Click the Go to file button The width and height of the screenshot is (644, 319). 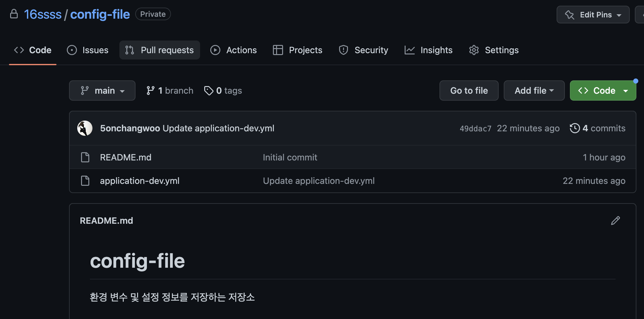pyautogui.click(x=469, y=91)
